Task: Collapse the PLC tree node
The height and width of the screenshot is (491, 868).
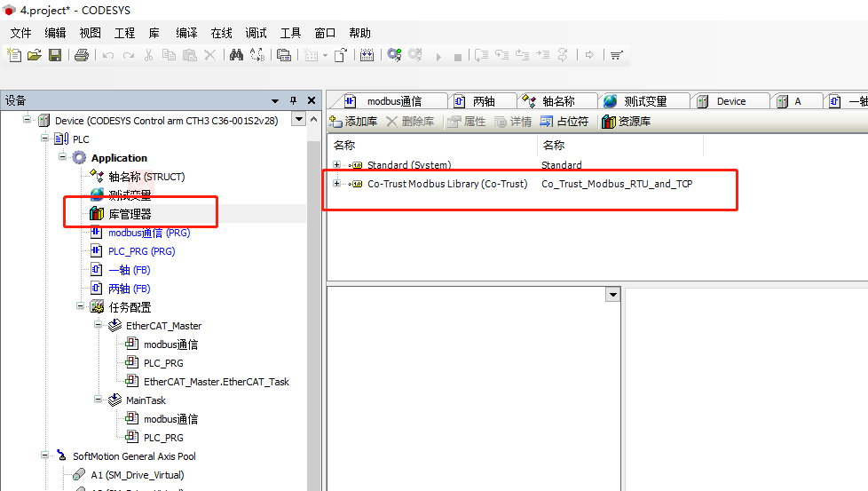Action: (x=45, y=139)
